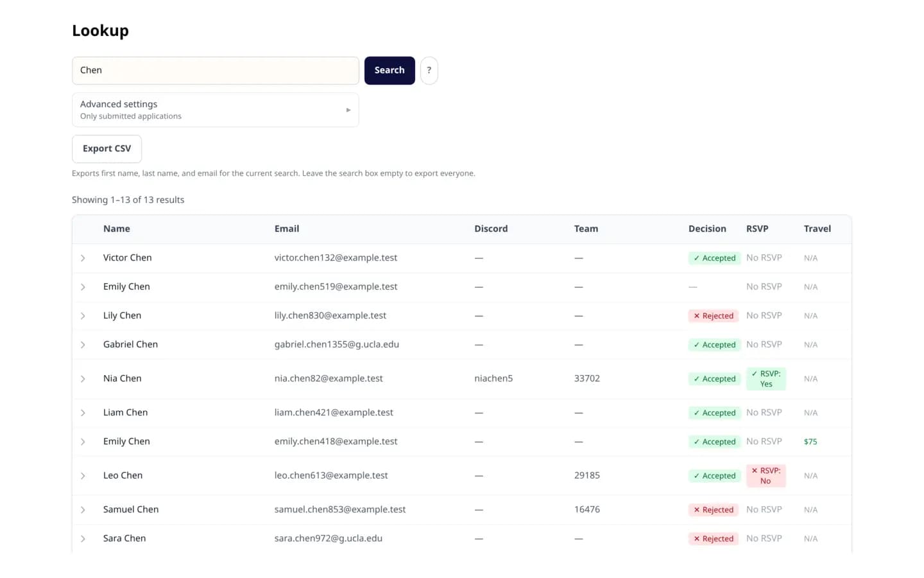Click team number 33702
This screenshot has width=924, height=578.
click(587, 378)
